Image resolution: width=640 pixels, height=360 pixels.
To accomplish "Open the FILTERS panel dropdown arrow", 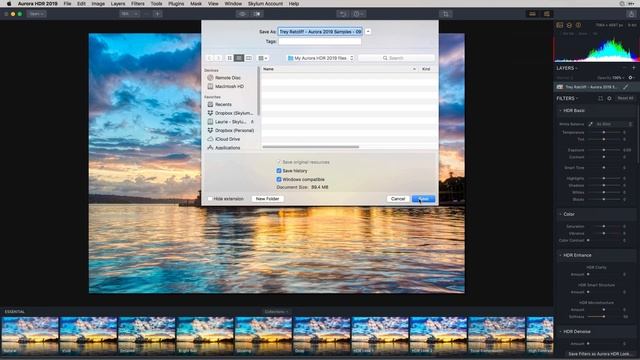I will coord(577,98).
